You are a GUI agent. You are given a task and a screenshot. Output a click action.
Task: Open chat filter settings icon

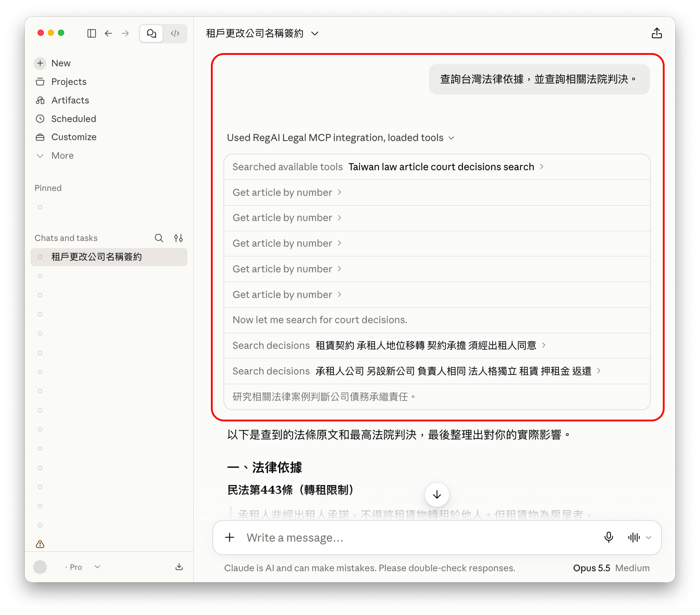pyautogui.click(x=179, y=238)
